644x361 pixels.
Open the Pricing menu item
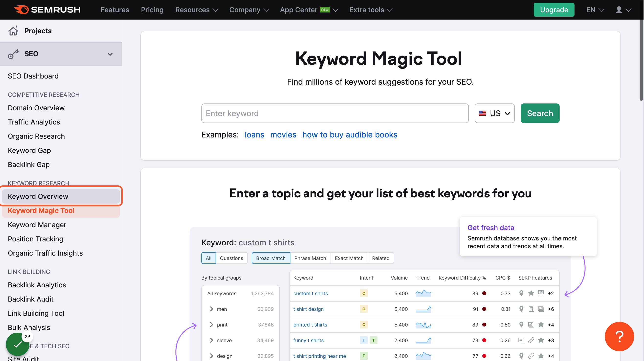click(152, 10)
